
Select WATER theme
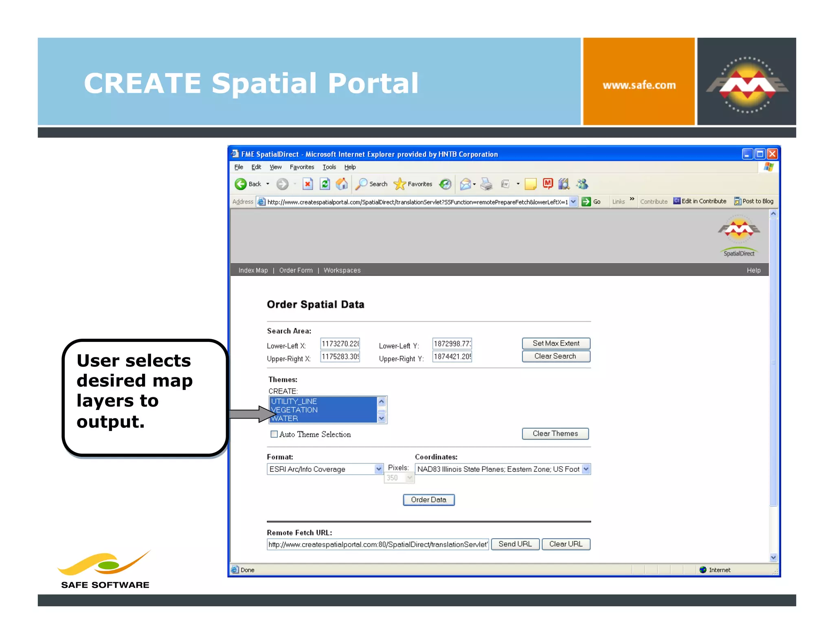[x=324, y=418]
